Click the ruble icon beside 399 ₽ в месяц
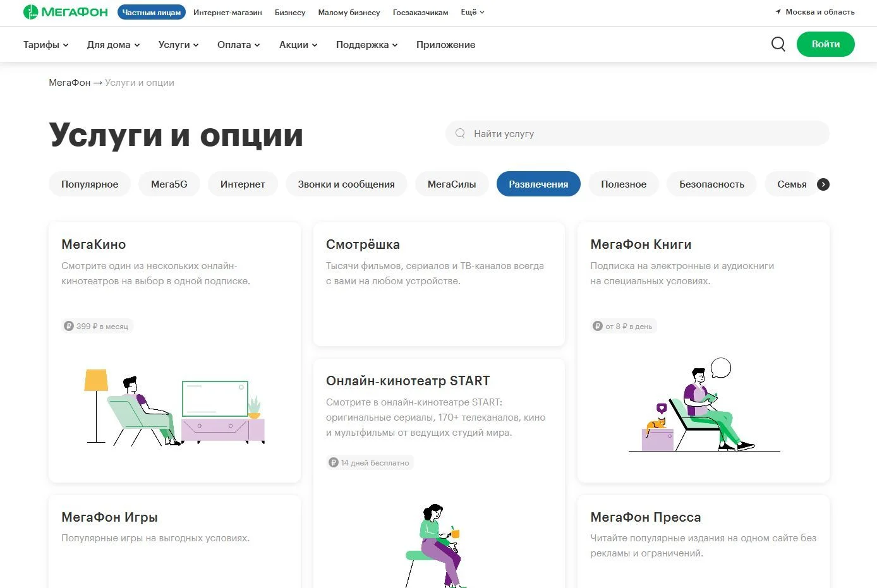 click(69, 327)
